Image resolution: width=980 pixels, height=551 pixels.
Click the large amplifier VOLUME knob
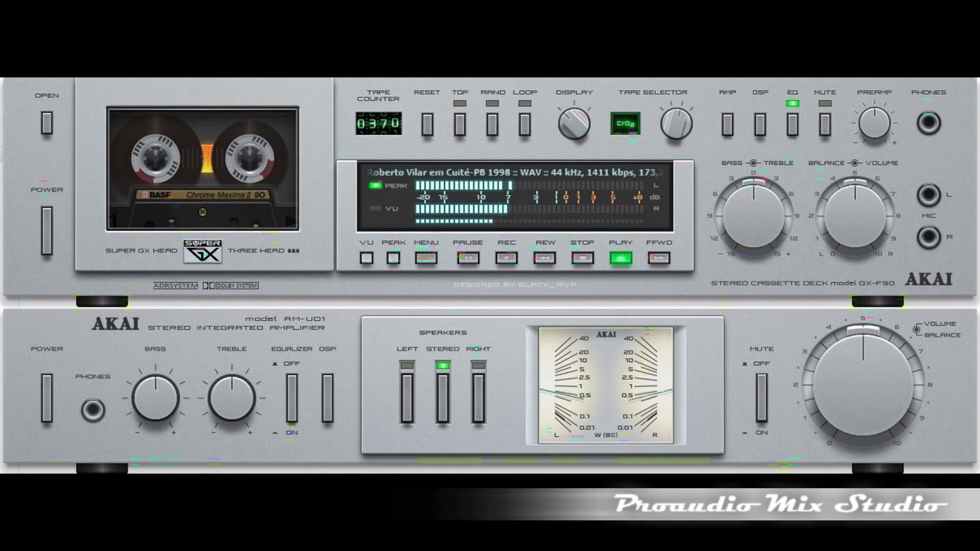point(863,385)
